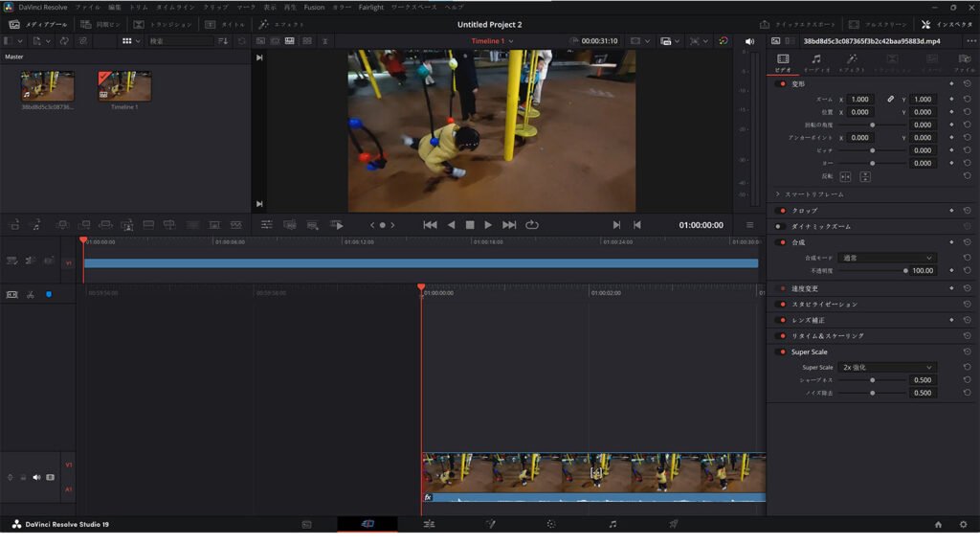Open the Deliver page rocket icon
Viewport: 980px width, 545px height.
tap(673, 524)
